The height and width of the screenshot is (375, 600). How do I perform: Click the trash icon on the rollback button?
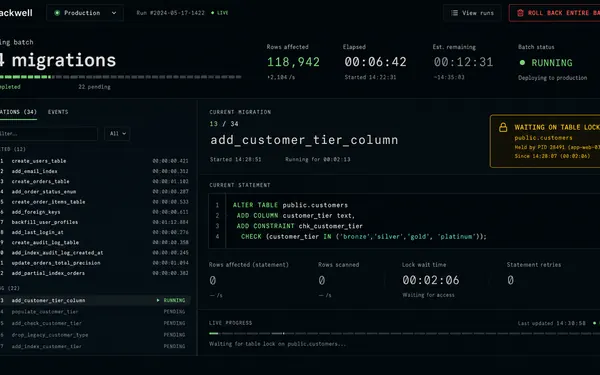pyautogui.click(x=520, y=13)
